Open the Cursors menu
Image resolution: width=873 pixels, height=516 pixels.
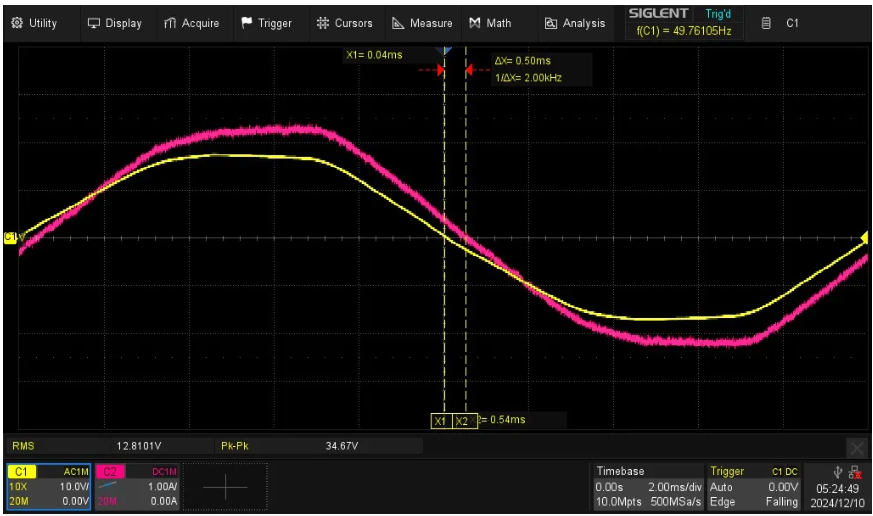coord(345,23)
